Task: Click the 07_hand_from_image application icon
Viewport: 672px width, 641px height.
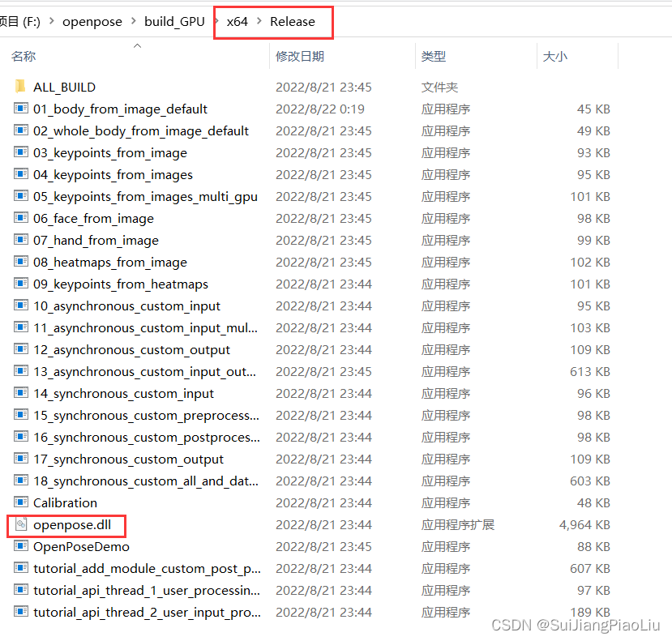Action: 21,239
